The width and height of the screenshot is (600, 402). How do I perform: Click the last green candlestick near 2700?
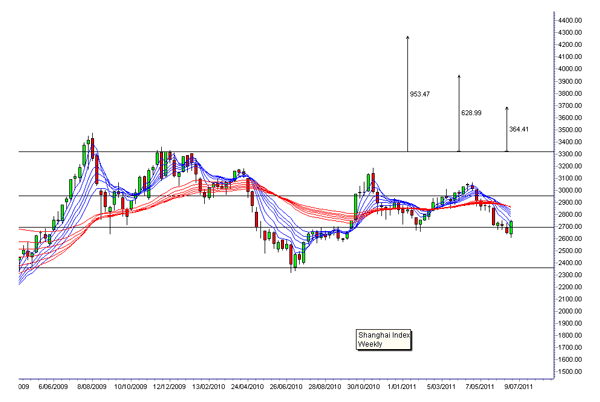(x=511, y=228)
